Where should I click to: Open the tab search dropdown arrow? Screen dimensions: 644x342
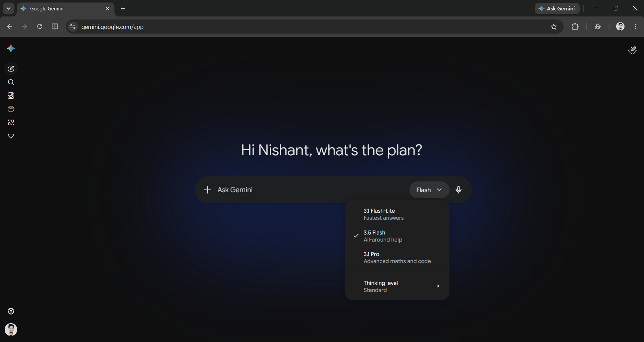8,8
